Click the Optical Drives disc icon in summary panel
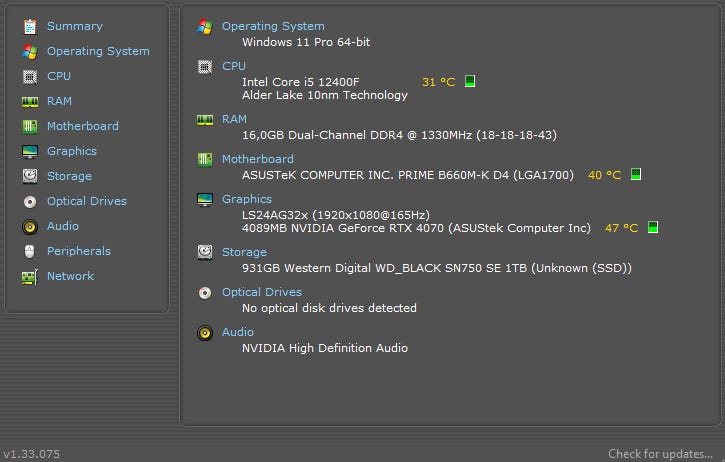 [x=205, y=293]
